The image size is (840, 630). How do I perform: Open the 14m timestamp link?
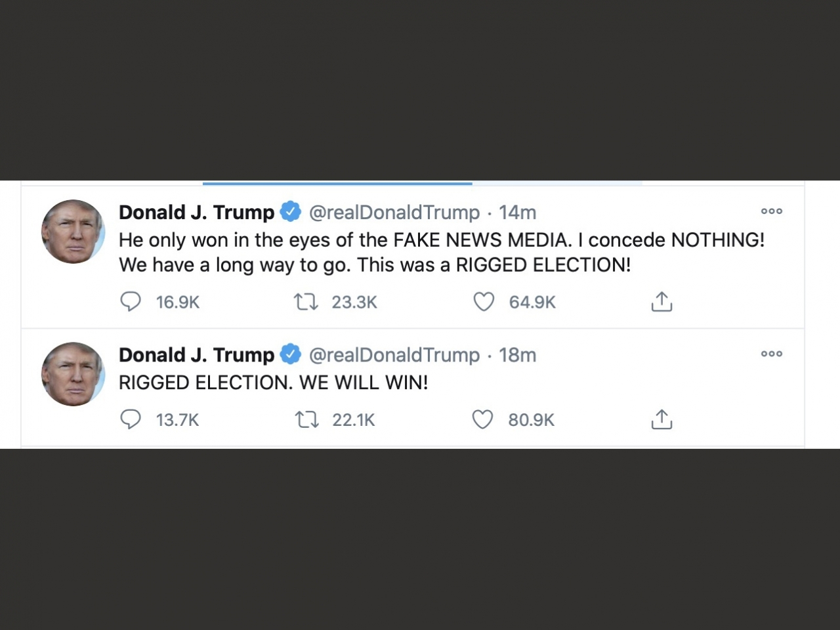tap(517, 213)
